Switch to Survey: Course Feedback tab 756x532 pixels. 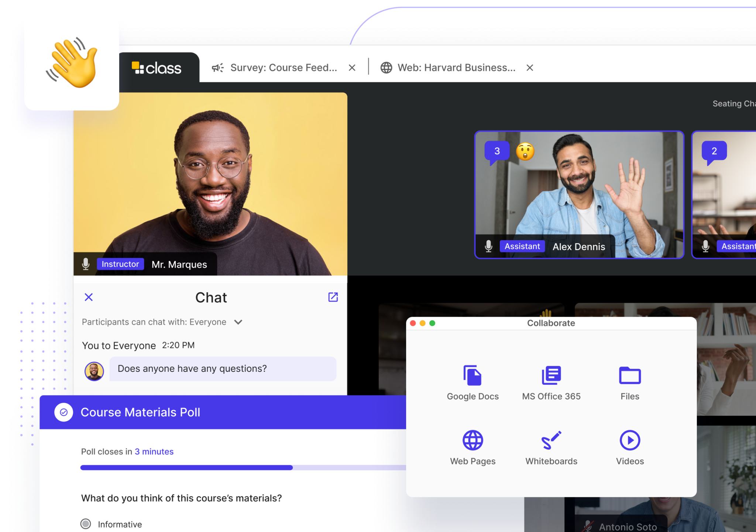pyautogui.click(x=283, y=68)
